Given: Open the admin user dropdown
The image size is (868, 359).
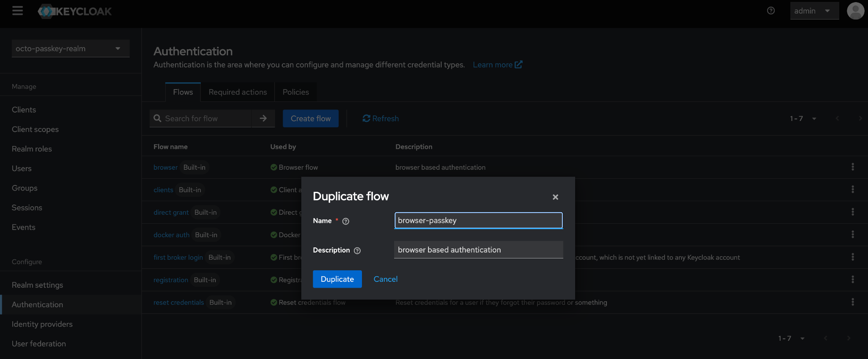Looking at the screenshot, I should [814, 11].
